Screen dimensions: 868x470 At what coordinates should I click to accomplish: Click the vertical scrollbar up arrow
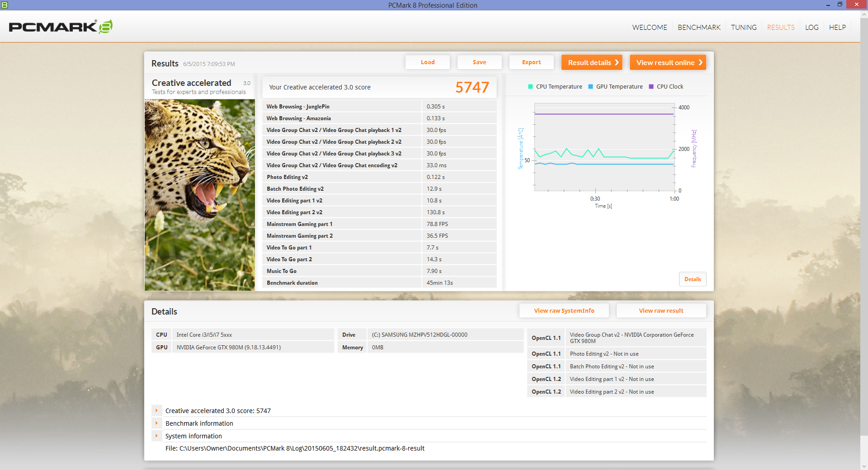point(864,14)
